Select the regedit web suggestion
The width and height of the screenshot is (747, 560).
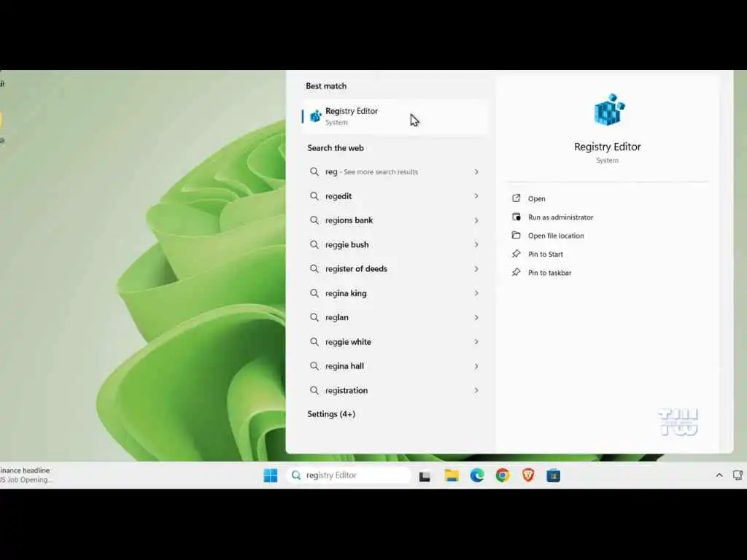(x=395, y=196)
